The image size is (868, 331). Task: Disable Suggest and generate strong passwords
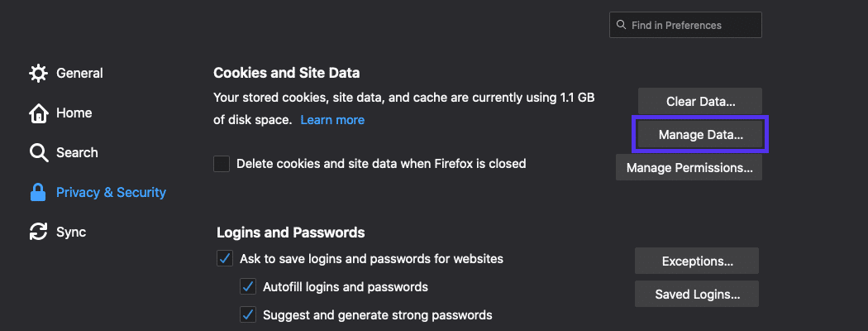tap(248, 315)
